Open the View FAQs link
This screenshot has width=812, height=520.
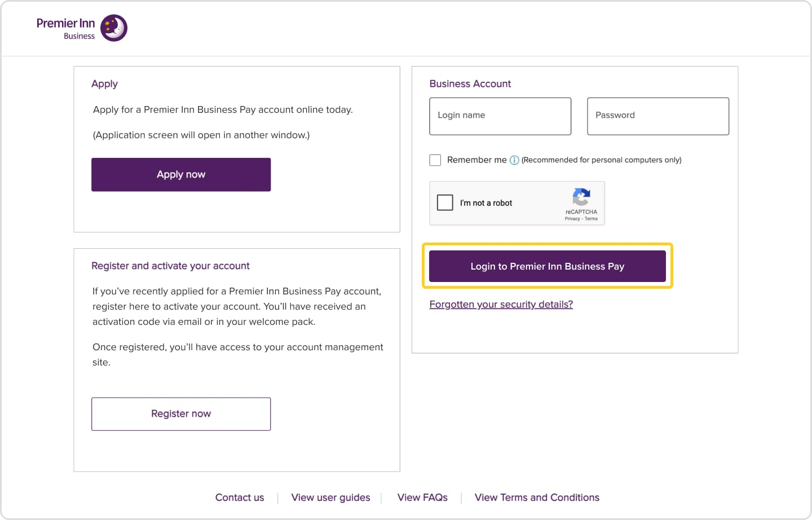pos(422,497)
